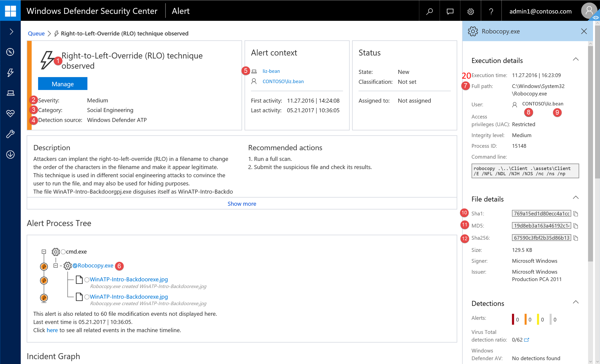This screenshot has height=364, width=600.
Task: Copy the Sha256 hash value
Action: pos(576,238)
